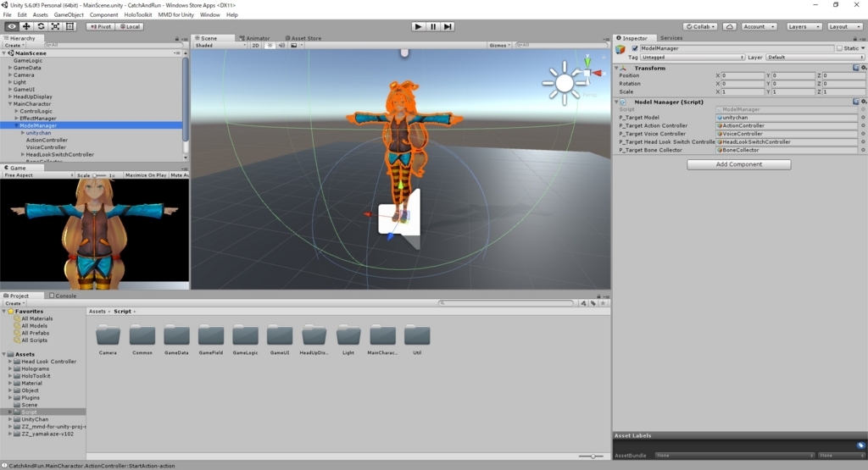Viewport: 868px width, 470px height.
Task: Open Transform component help book icon
Action: 856,68
